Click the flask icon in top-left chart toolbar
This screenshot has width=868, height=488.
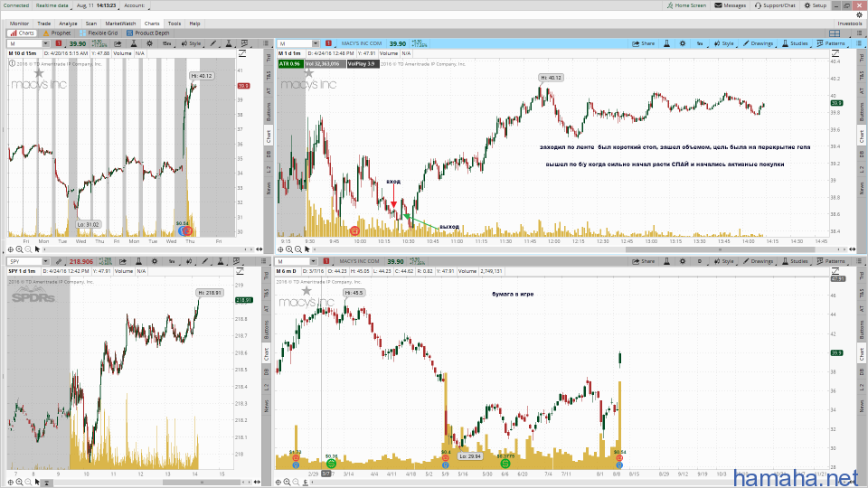[134, 43]
